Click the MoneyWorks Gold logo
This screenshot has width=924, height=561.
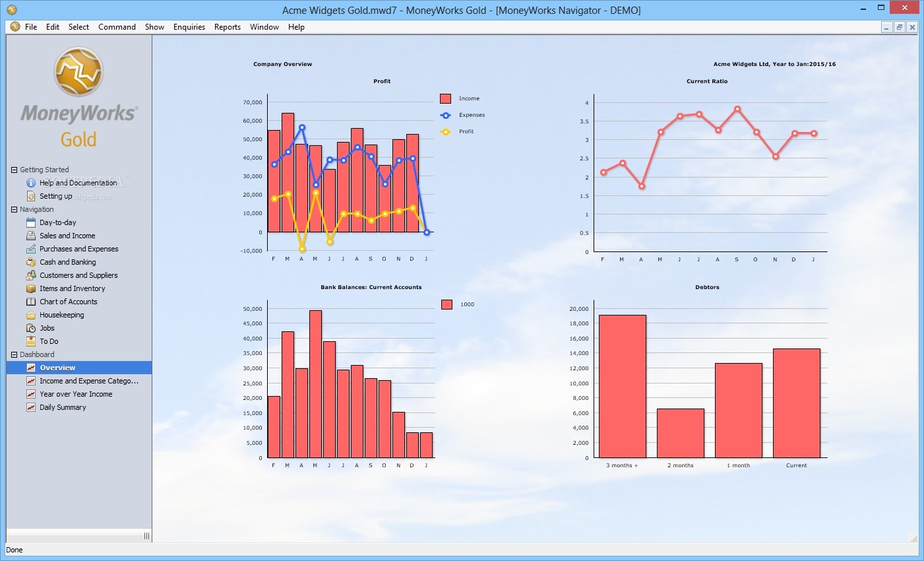pyautogui.click(x=78, y=97)
